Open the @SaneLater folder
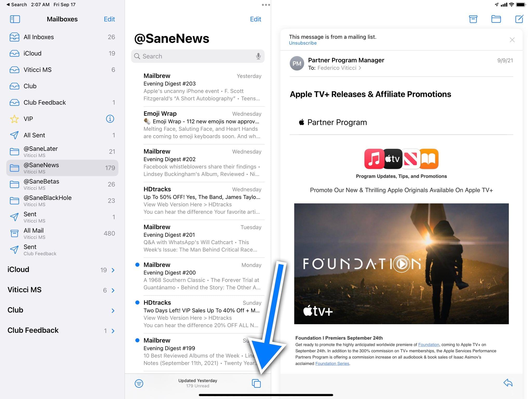The image size is (532, 399). pyautogui.click(x=62, y=152)
